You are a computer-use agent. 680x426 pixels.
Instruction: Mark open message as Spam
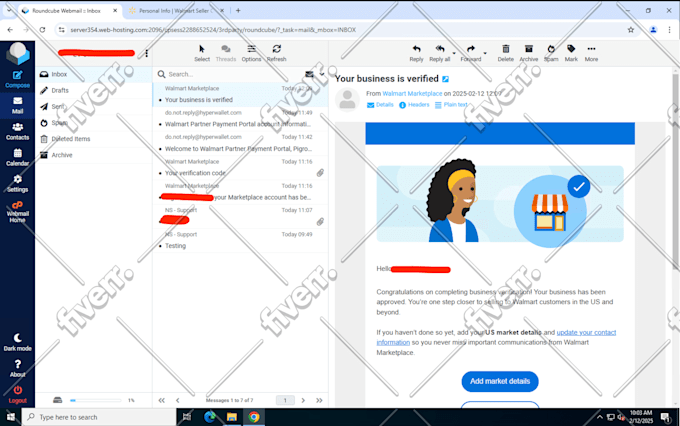click(551, 53)
